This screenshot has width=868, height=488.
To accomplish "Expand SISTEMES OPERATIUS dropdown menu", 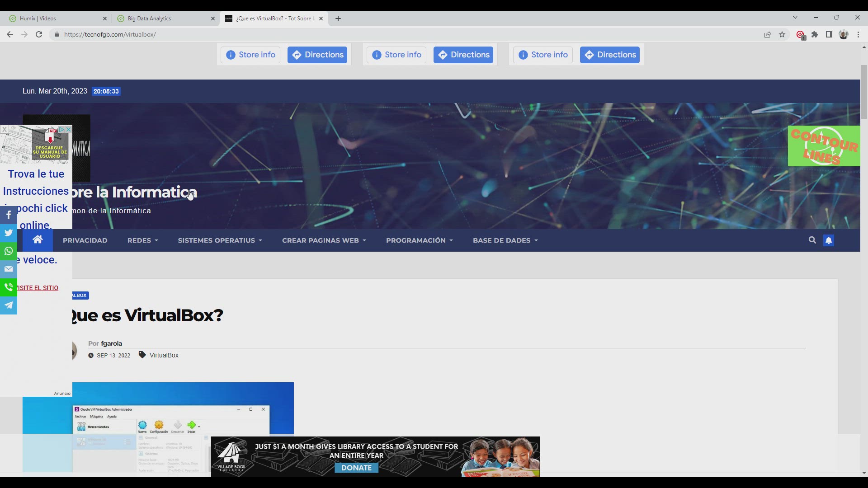I will [220, 240].
